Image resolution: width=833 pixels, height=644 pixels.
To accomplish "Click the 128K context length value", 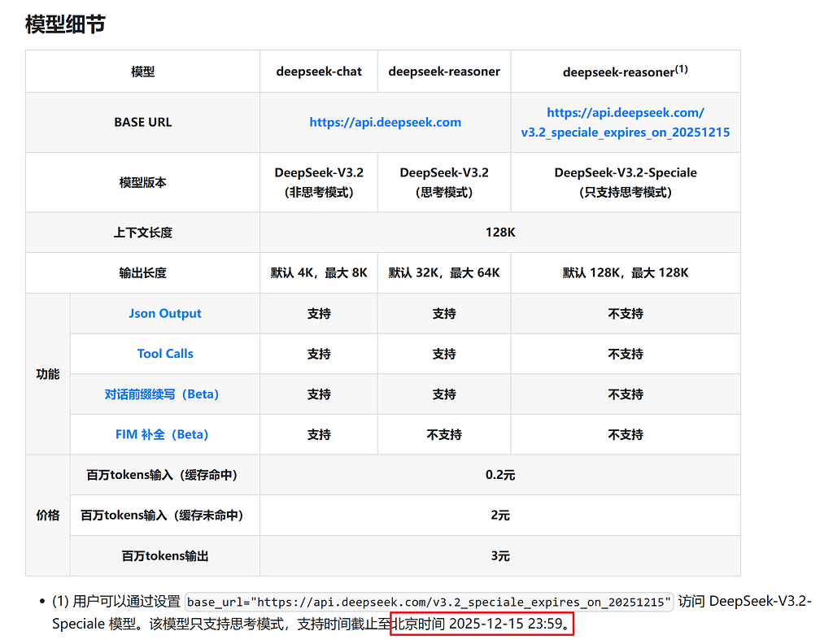I will pyautogui.click(x=500, y=233).
